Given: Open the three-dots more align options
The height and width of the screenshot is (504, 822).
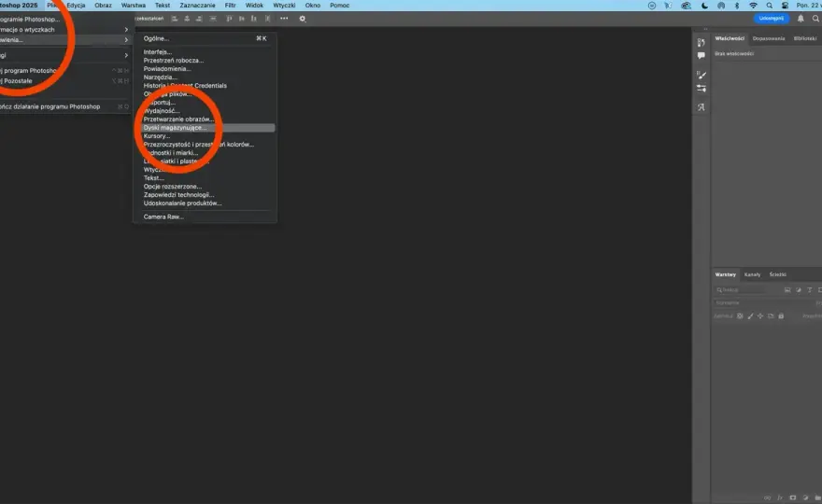Looking at the screenshot, I should [284, 19].
